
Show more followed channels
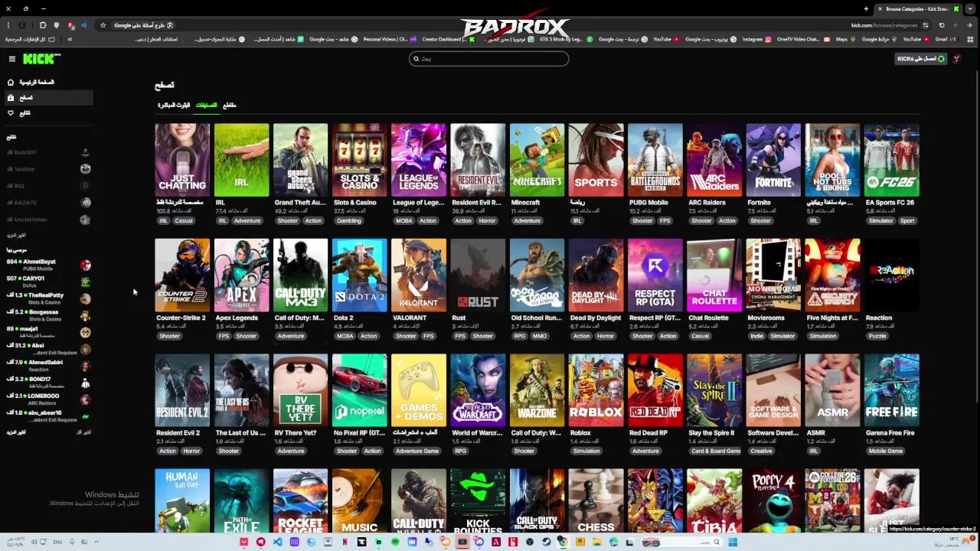16,236
